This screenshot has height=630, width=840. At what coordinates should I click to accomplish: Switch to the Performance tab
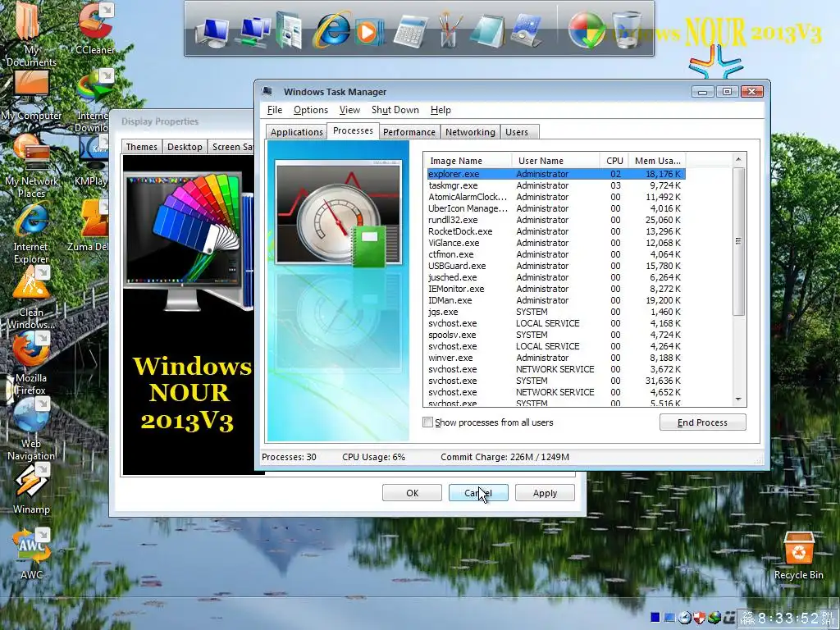[409, 132]
